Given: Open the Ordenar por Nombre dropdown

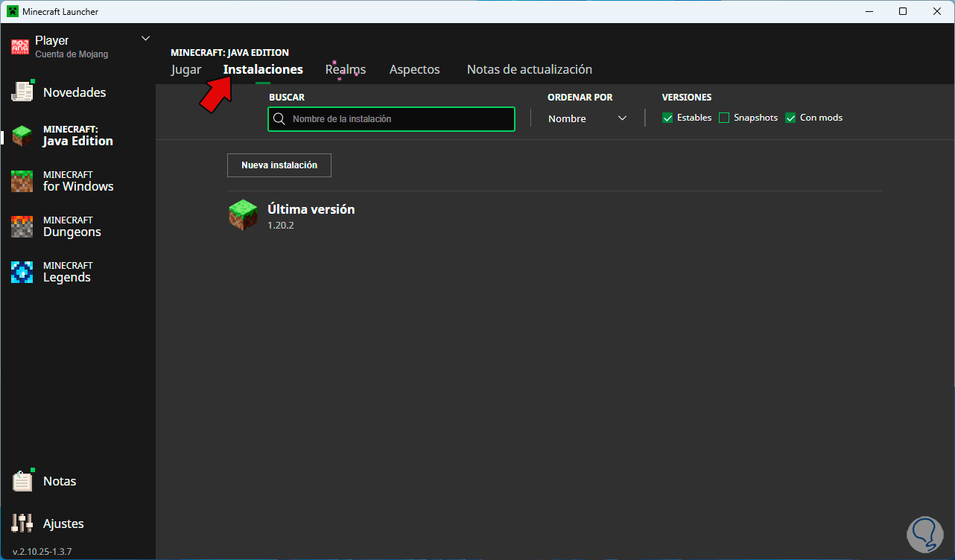Looking at the screenshot, I should coord(587,118).
